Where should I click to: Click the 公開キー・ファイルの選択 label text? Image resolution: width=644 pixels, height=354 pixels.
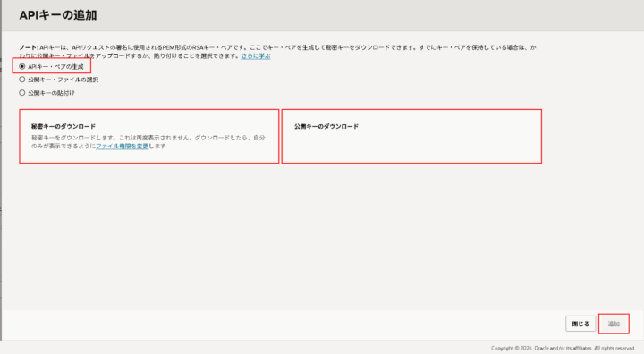pos(63,80)
